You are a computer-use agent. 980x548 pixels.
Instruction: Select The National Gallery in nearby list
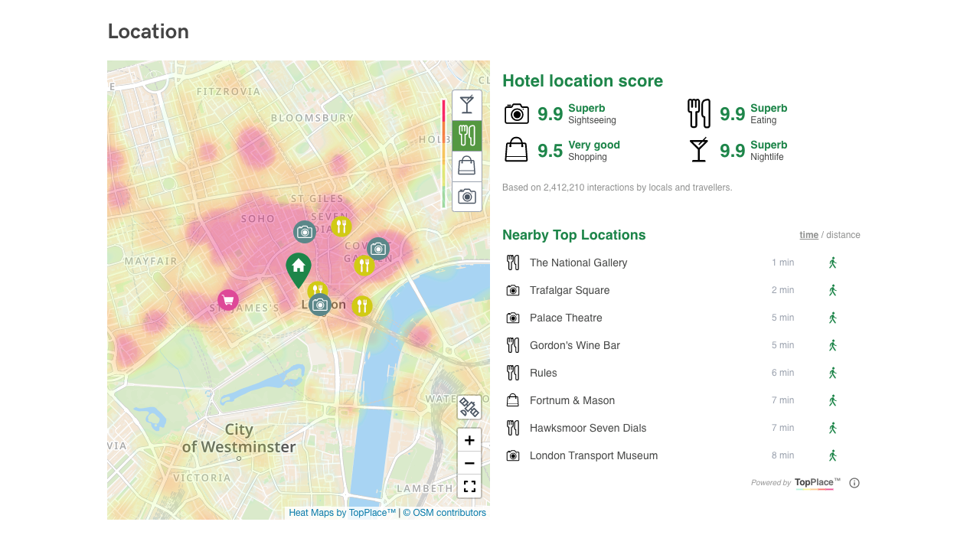click(x=579, y=263)
